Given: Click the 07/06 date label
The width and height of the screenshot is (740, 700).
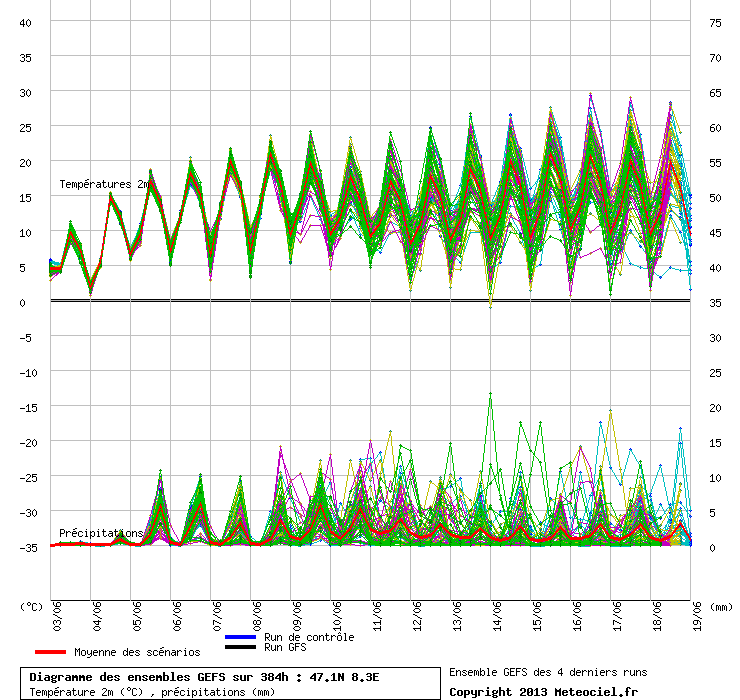Looking at the screenshot, I should pyautogui.click(x=217, y=616).
